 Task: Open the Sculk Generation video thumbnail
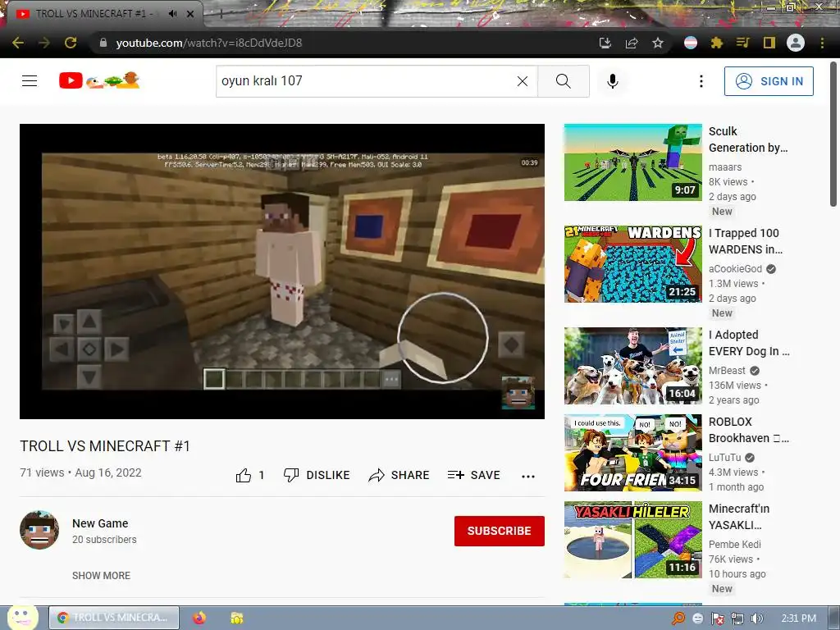632,162
